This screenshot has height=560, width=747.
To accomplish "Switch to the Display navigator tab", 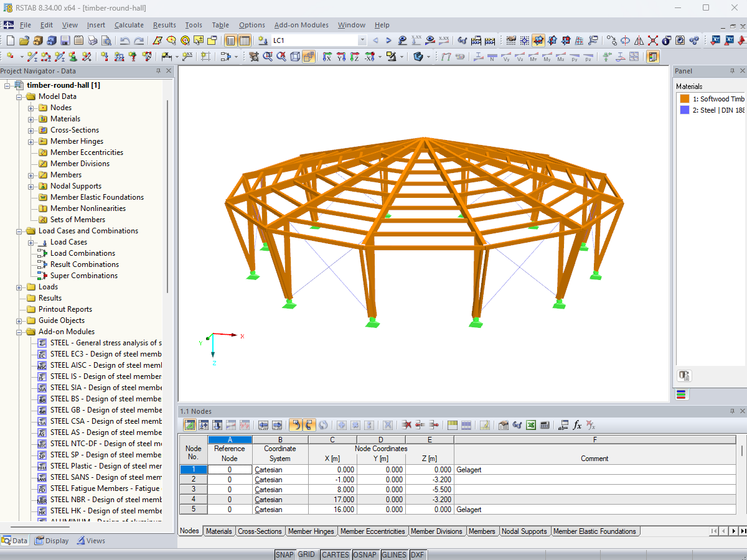I will click(52, 541).
